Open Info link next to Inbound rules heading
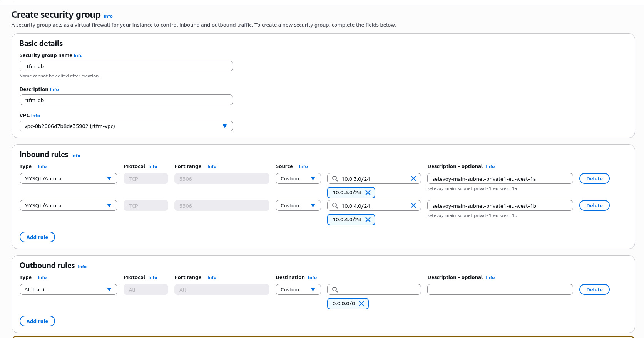This screenshot has width=644, height=338. 76,156
